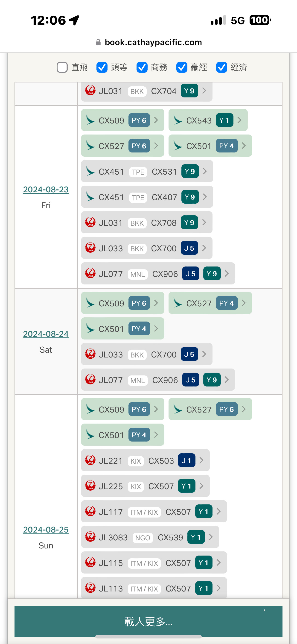
Task: Tap the book.cathaypacific.com address bar
Action: (153, 42)
